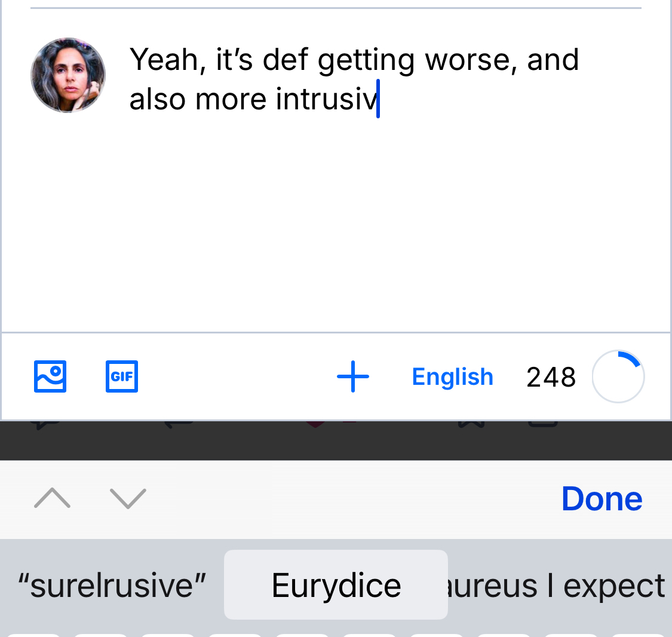The image size is (672, 637).
Task: Tap the 248 remaining characters counter
Action: tap(551, 377)
